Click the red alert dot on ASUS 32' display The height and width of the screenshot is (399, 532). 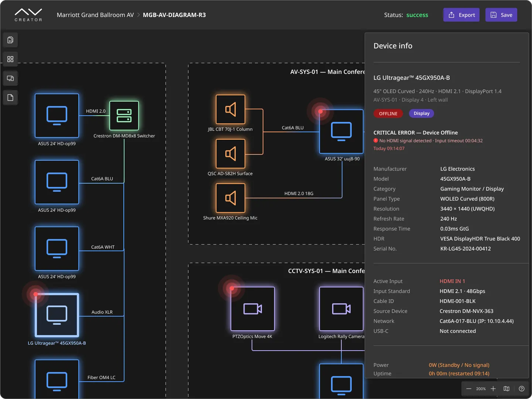click(x=320, y=111)
